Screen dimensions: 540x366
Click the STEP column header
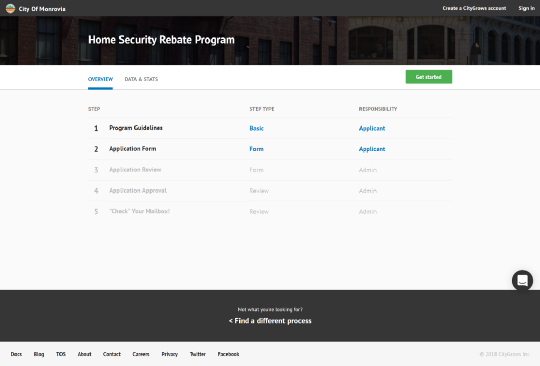point(94,109)
